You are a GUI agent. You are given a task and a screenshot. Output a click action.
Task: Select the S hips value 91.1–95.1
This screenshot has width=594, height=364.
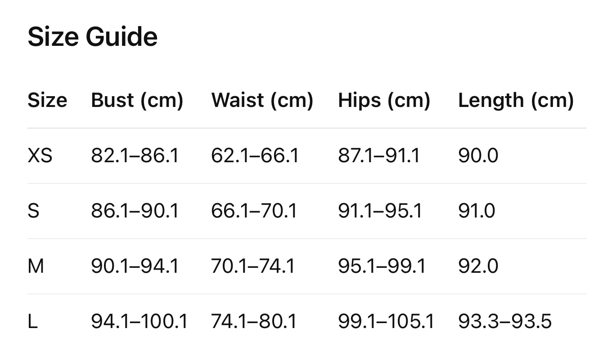380,211
